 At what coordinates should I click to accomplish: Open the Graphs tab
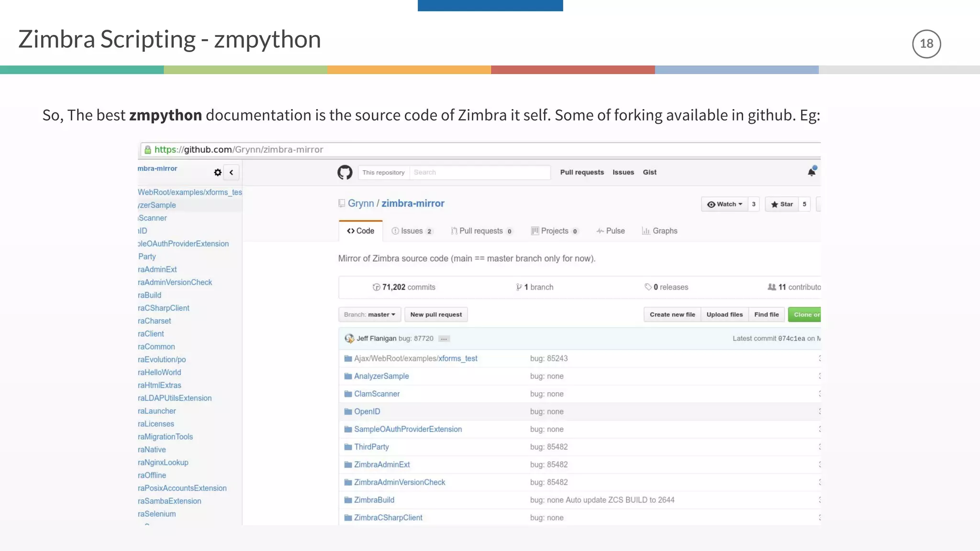[x=659, y=231]
